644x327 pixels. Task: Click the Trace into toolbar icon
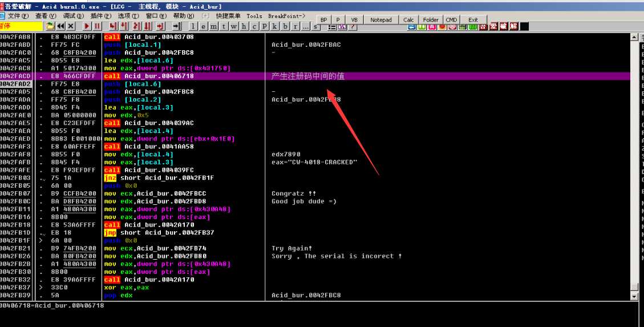(x=137, y=26)
